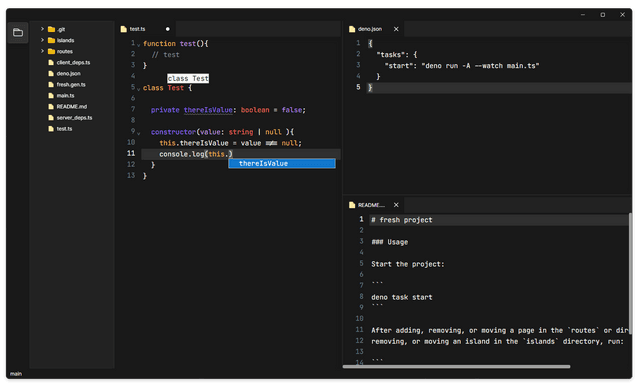Screen dimensions: 640x385
Task: Select the .git folder label
Action: coord(61,29)
